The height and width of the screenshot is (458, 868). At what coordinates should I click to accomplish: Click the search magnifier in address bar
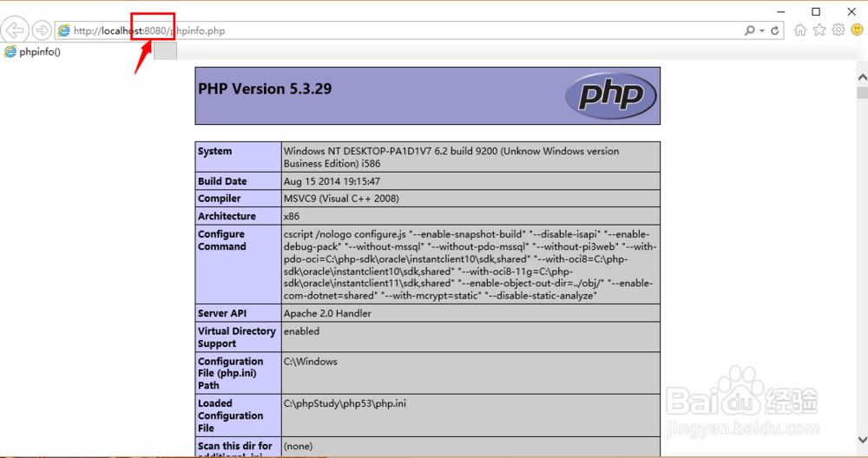[x=750, y=31]
